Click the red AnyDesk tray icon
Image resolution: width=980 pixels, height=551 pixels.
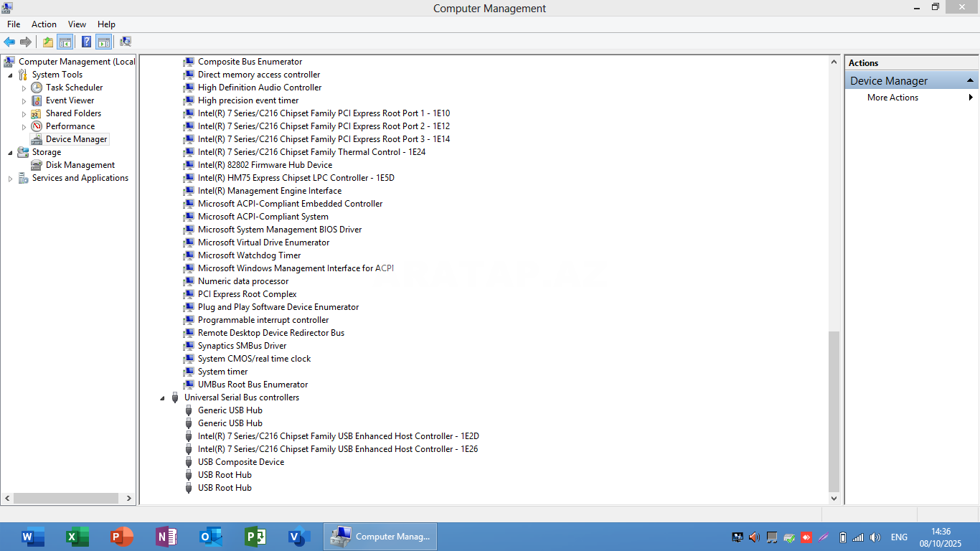coord(806,537)
